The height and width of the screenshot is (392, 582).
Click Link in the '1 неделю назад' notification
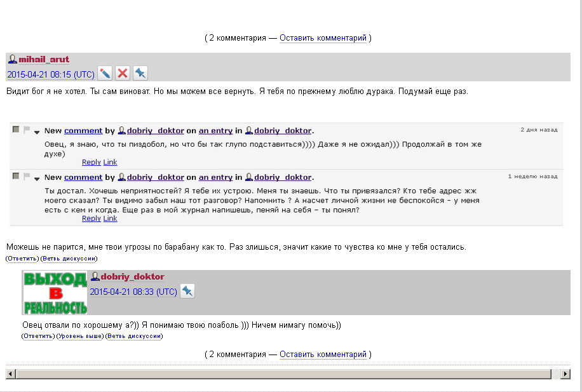point(111,219)
